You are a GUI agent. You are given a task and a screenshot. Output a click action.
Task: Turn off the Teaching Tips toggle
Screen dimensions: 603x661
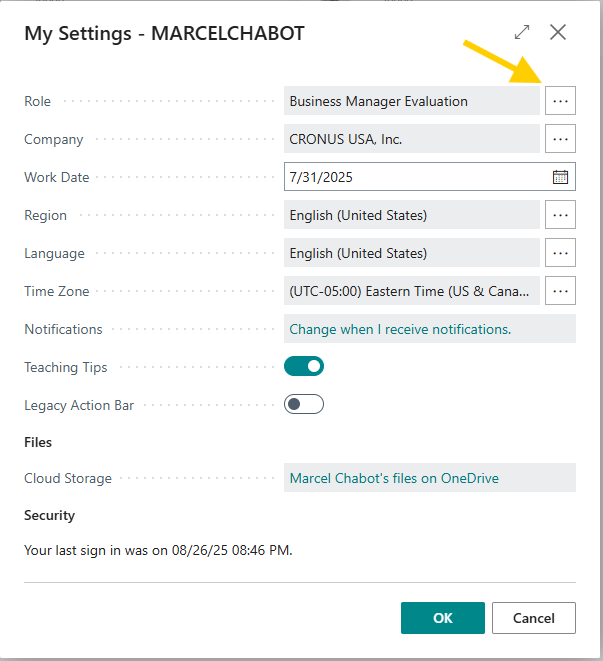pos(304,367)
